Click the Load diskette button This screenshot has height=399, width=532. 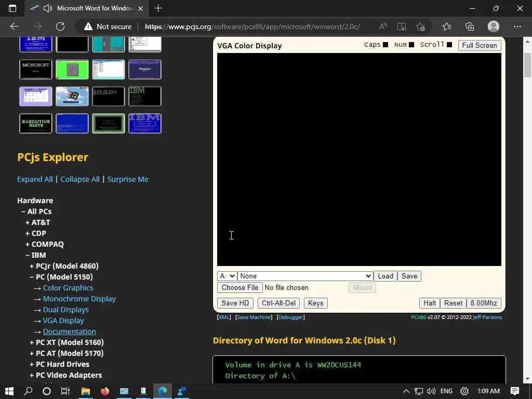(385, 276)
